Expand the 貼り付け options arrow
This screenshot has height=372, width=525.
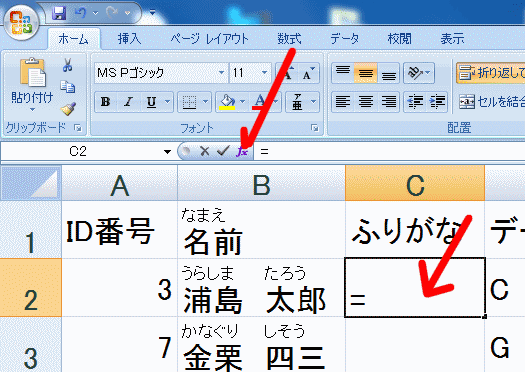pyautogui.click(x=32, y=109)
